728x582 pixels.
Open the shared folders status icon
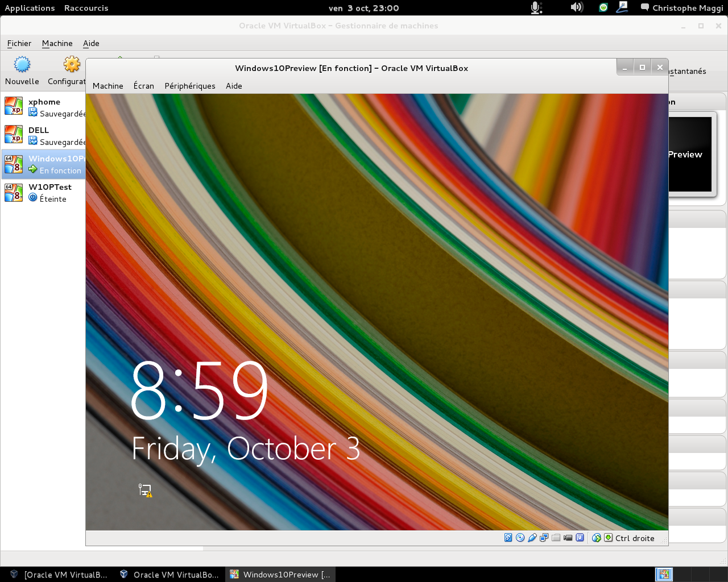coord(556,538)
